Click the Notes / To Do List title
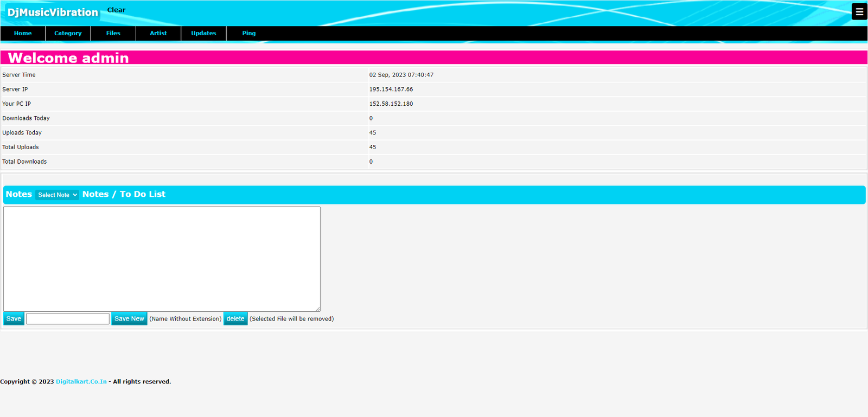This screenshot has height=417, width=868. point(124,194)
